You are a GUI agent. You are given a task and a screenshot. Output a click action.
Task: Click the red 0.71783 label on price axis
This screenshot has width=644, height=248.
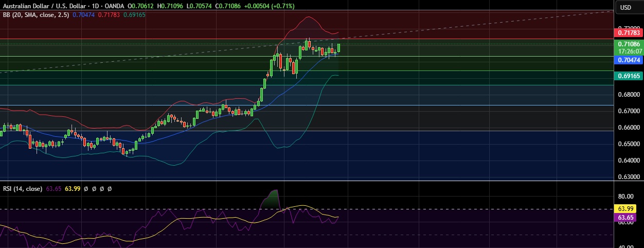point(629,33)
